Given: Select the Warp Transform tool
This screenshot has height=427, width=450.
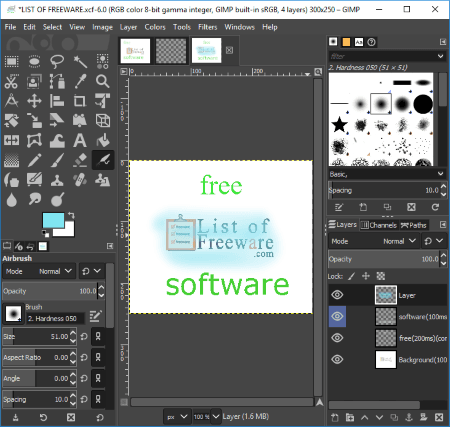Looking at the screenshot, I should pyautogui.click(x=57, y=140).
